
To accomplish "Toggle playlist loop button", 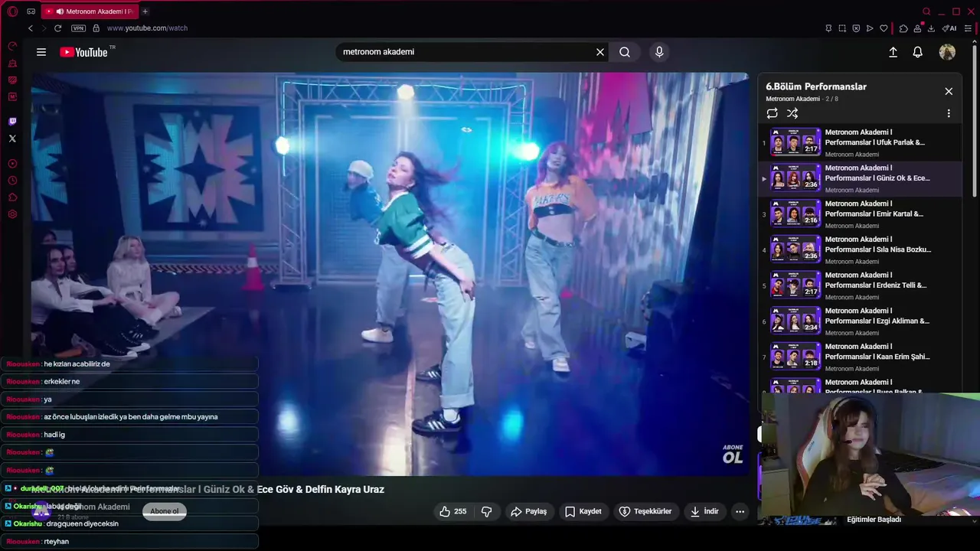I will click(x=772, y=113).
